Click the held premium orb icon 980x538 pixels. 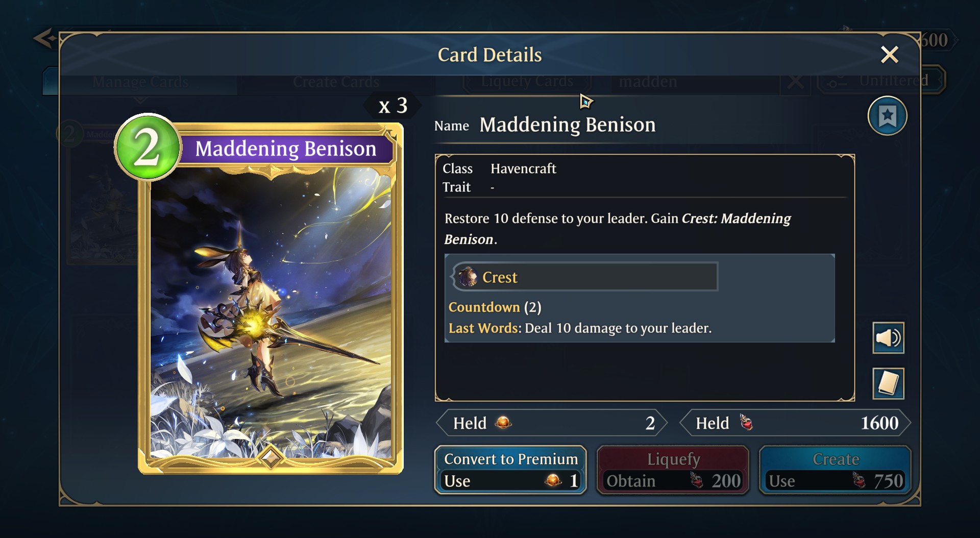coord(503,423)
